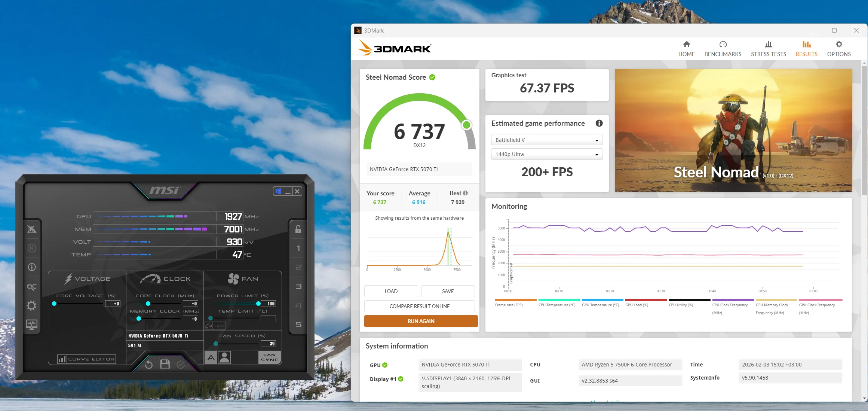Open the Battlefield V game dropdown
The width and height of the screenshot is (868, 411).
(x=546, y=140)
